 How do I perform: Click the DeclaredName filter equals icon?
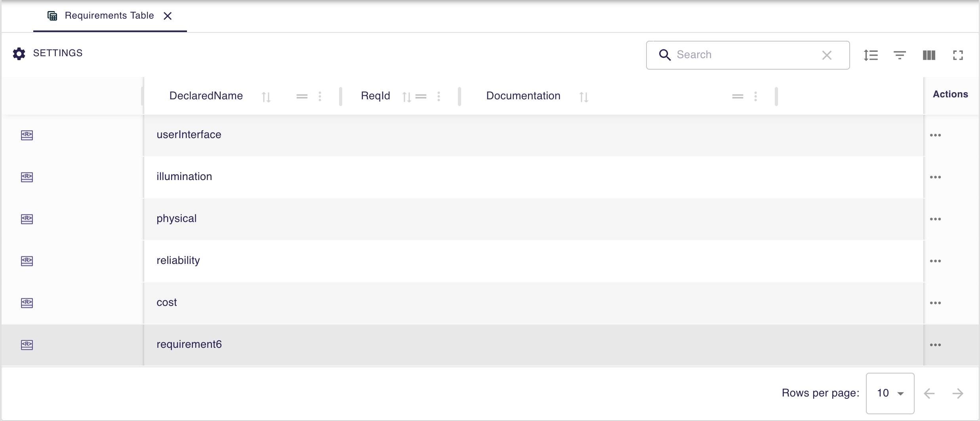tap(302, 96)
